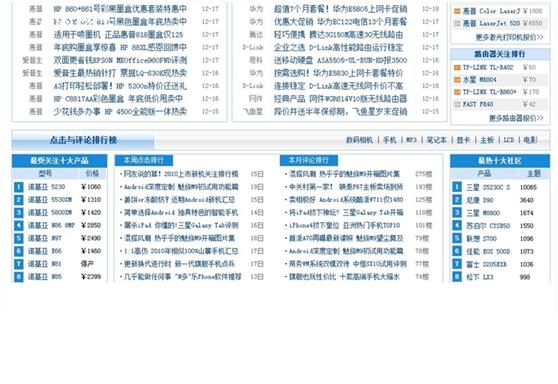558x384 pixels.
Task: Switch to 电影 ranking tab
Action: point(530,140)
